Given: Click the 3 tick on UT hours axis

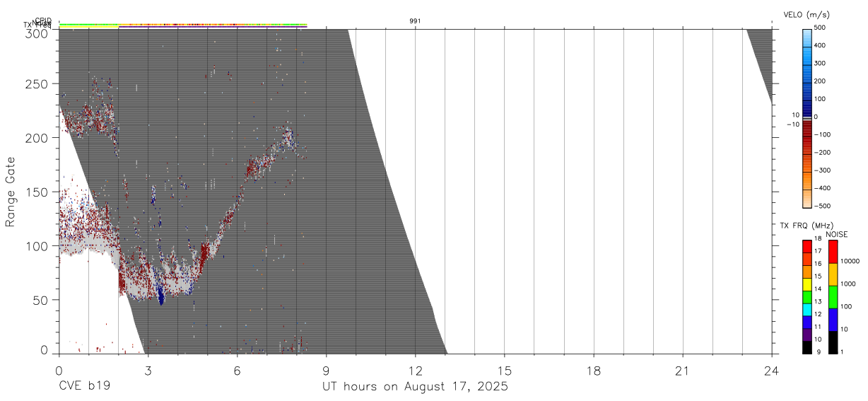Looking at the screenshot, I should point(148,371).
